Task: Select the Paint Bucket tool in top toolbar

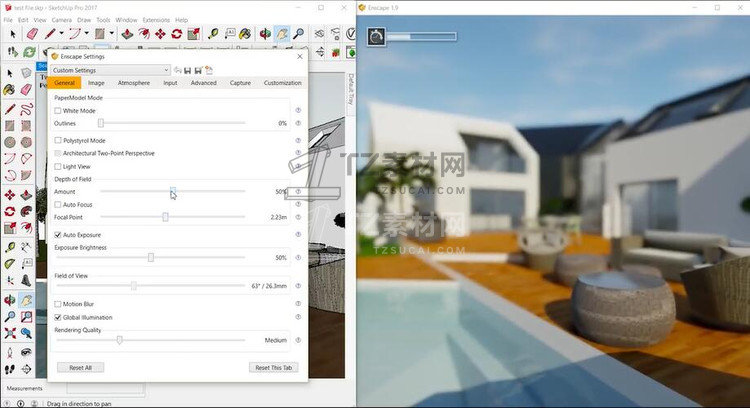Action: 245,34
